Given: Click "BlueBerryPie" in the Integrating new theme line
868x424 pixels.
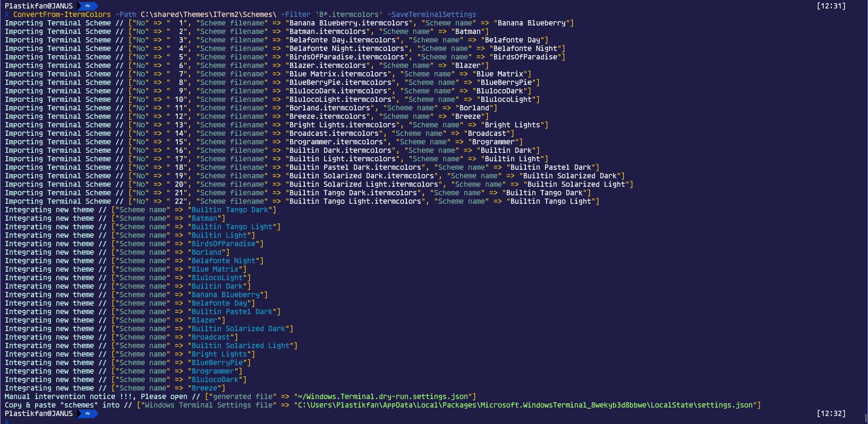Looking at the screenshot, I should (217, 362).
